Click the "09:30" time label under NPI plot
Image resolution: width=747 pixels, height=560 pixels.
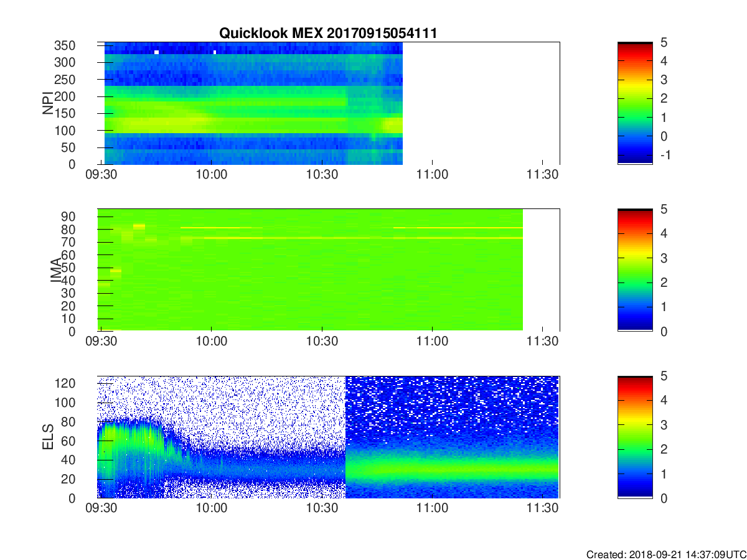coord(101,175)
